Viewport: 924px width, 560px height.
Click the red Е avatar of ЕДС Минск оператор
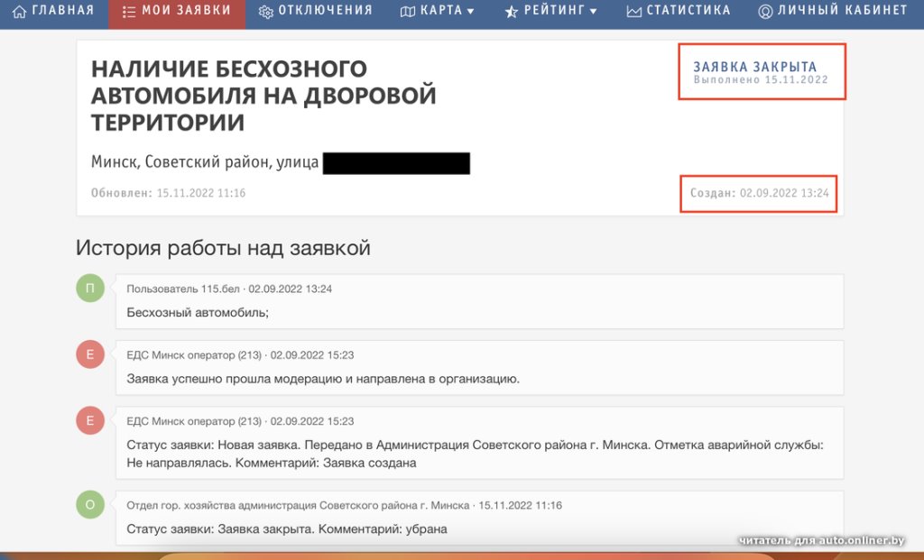point(89,354)
